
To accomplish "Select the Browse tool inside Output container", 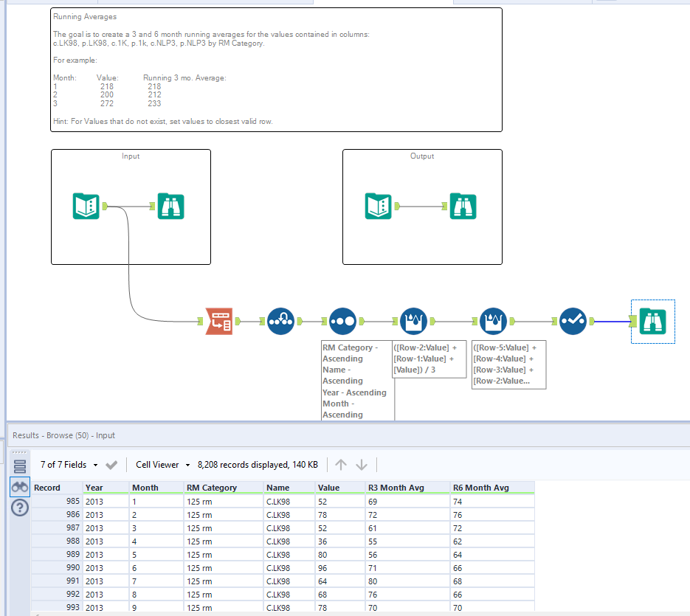I will click(463, 206).
